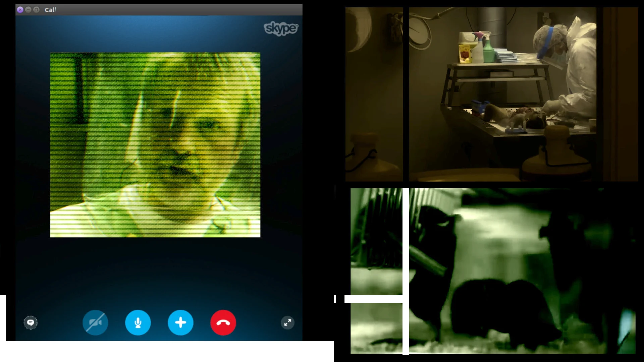Maximize the Call window
Screen dimensions: 644x362
point(37,10)
